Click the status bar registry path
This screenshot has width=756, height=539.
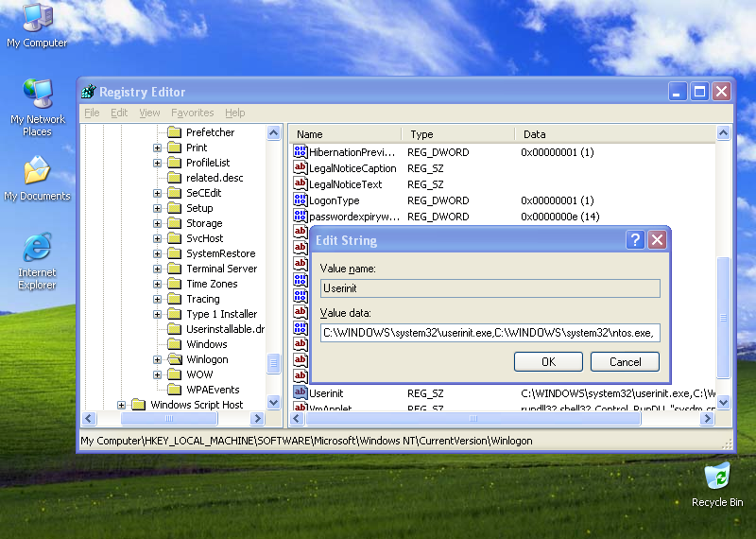pos(306,441)
